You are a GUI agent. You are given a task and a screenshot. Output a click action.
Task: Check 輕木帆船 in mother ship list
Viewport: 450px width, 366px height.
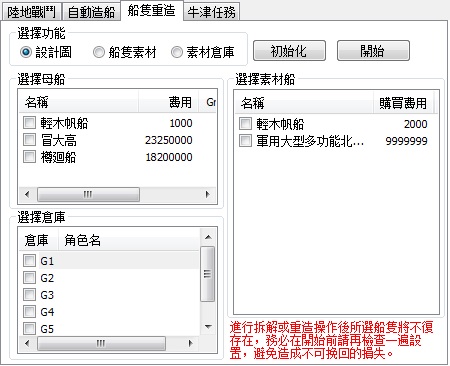(x=29, y=123)
